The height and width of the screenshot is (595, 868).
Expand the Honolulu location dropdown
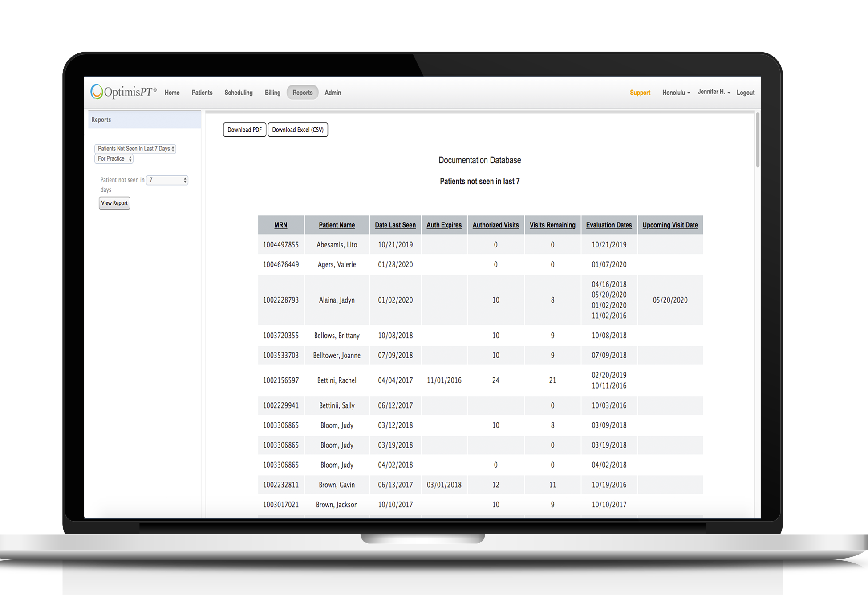(x=676, y=93)
